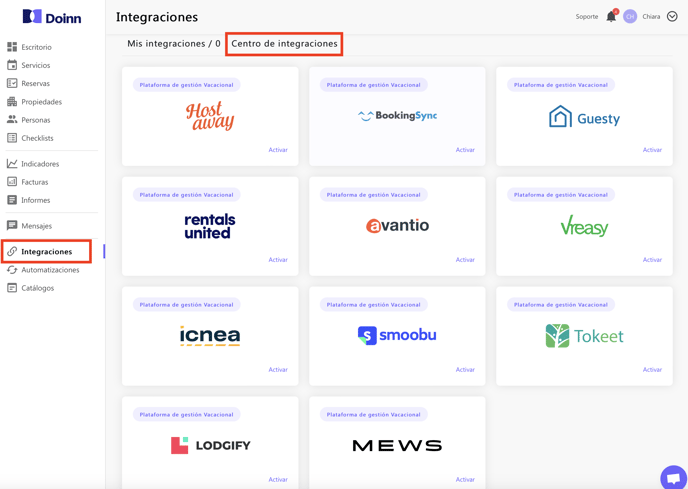Click the BookingSync logo
The height and width of the screenshot is (489, 688).
tap(397, 115)
